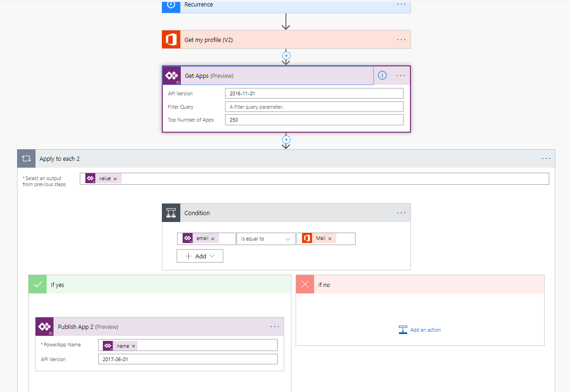Click the info icon on Get Apps
Screen dimensions: 570x392
click(382, 76)
